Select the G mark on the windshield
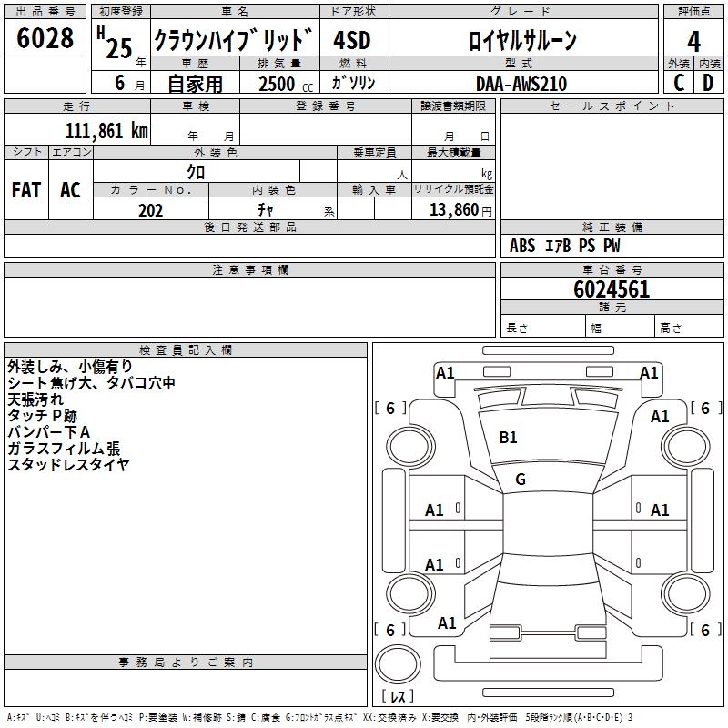This screenshot has width=728, height=728. pyautogui.click(x=521, y=480)
